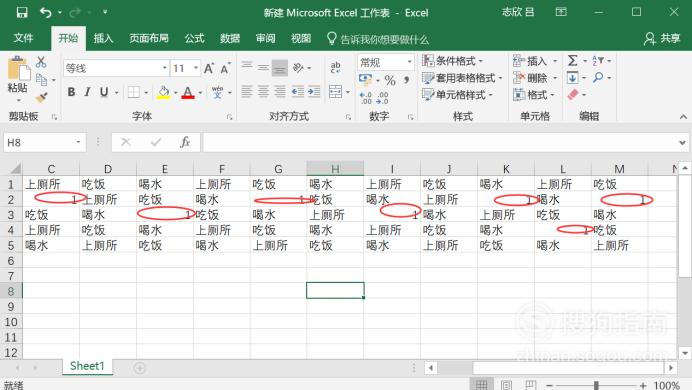Open font color dropdown arrow
692x390 pixels.
tap(200, 93)
